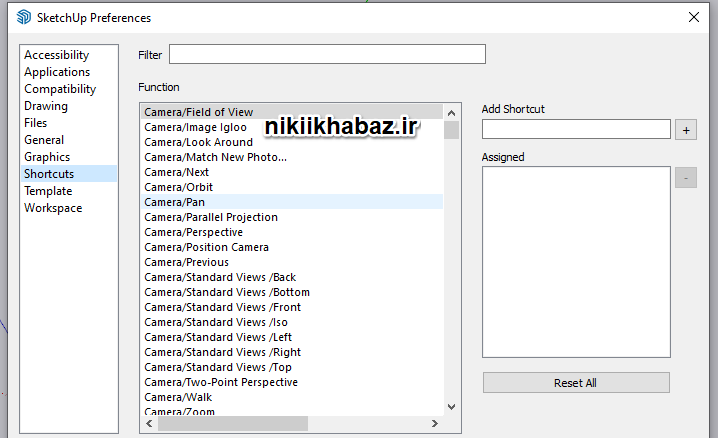Select Camera/Previous function

click(292, 262)
